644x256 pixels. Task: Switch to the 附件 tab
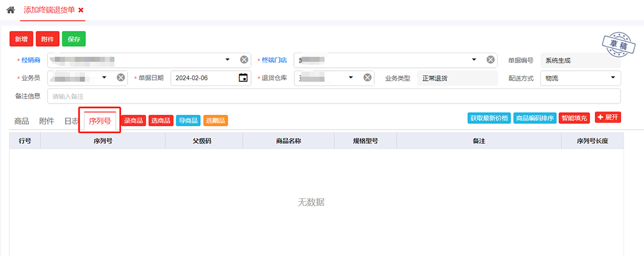46,121
